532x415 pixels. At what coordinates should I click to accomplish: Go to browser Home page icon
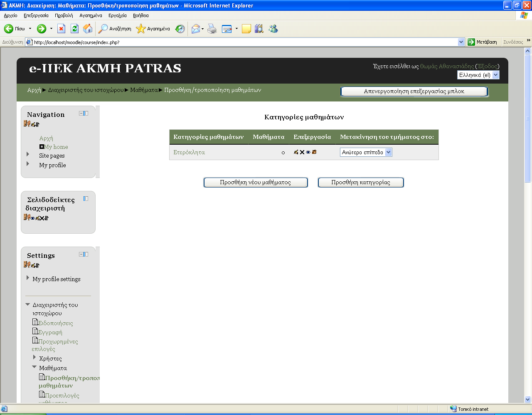tap(88, 29)
